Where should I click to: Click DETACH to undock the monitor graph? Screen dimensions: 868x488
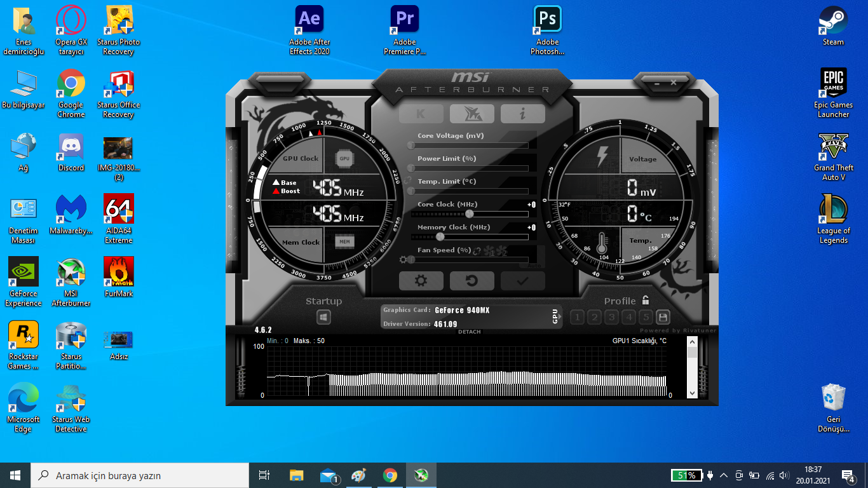(x=469, y=332)
